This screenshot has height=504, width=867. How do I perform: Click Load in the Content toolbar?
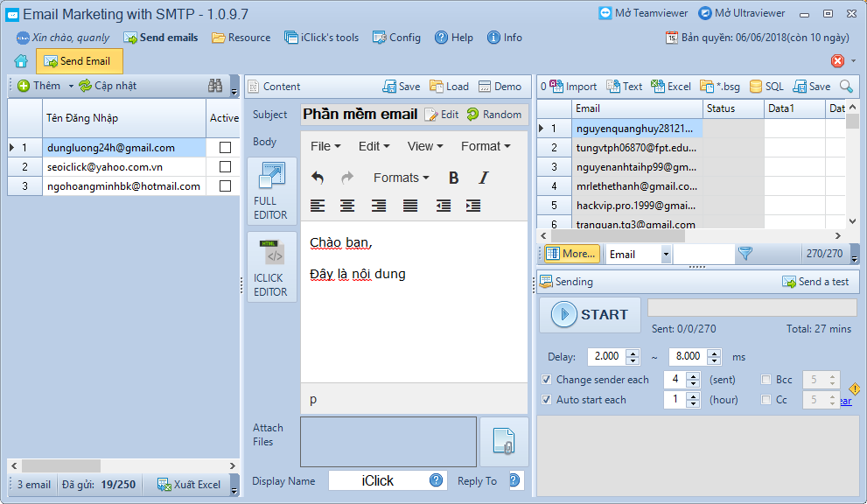tap(450, 87)
